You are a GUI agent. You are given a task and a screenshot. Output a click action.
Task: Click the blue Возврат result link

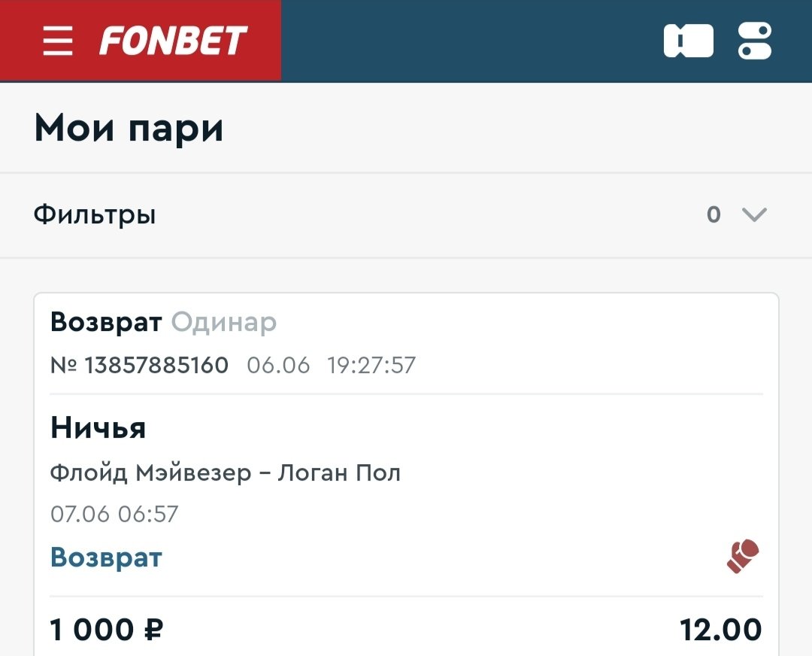(106, 557)
